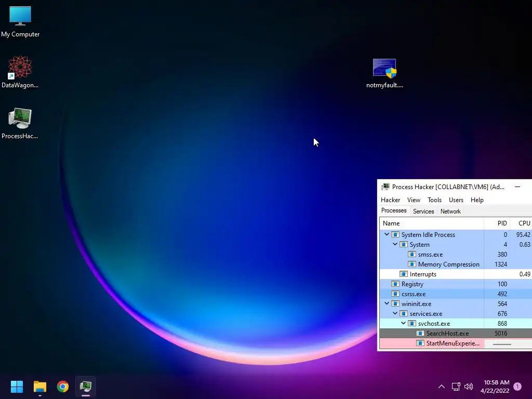532x399 pixels.
Task: Select the DataWagon desktop shortcut
Action: click(x=20, y=72)
